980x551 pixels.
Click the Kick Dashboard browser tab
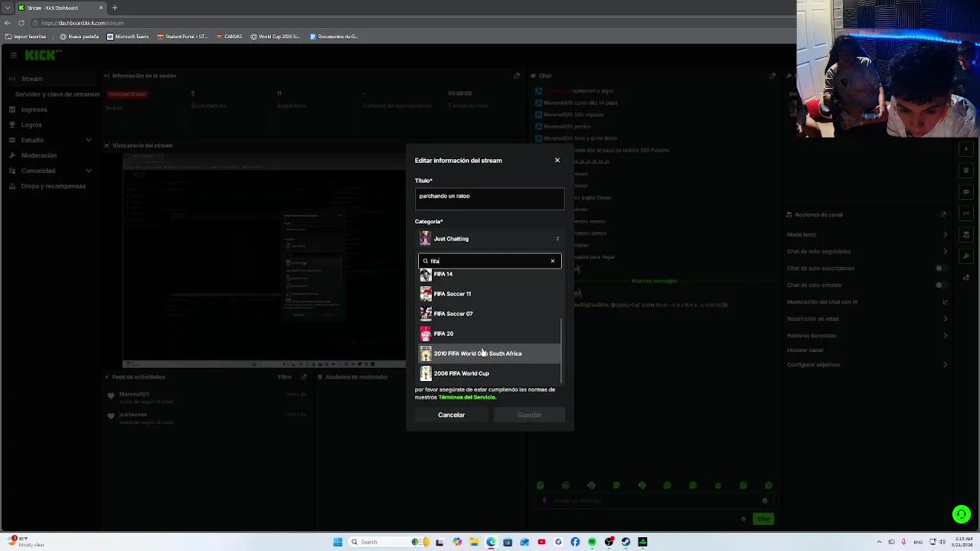click(61, 8)
